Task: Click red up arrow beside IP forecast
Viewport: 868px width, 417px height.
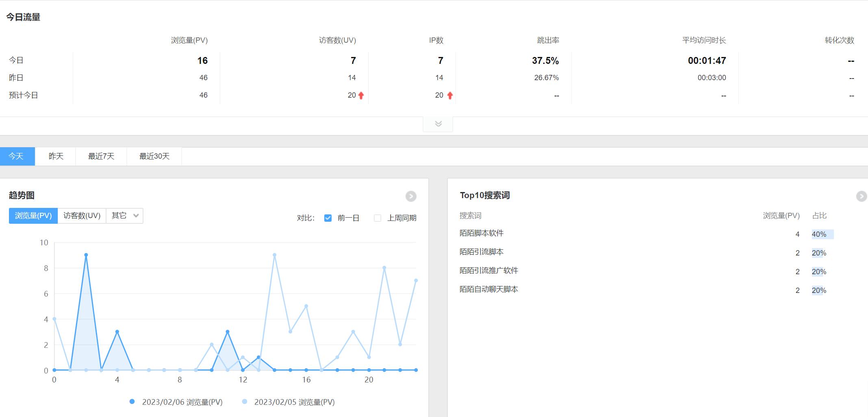Action: pos(450,96)
